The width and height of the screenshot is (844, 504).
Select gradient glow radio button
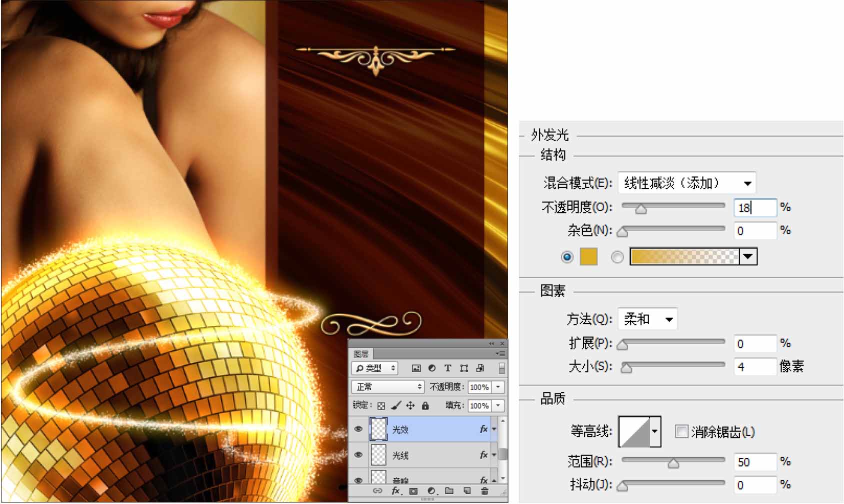[x=617, y=257]
